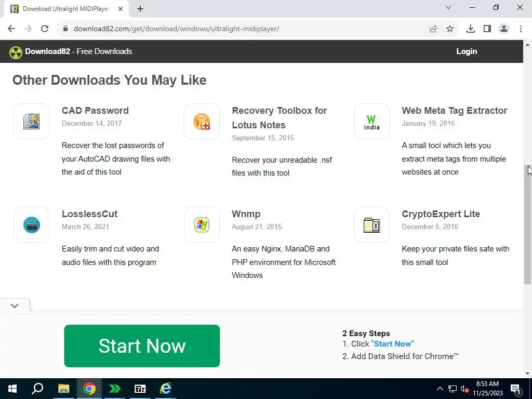
Task: Click the scrollbar up arrow
Action: (527, 45)
